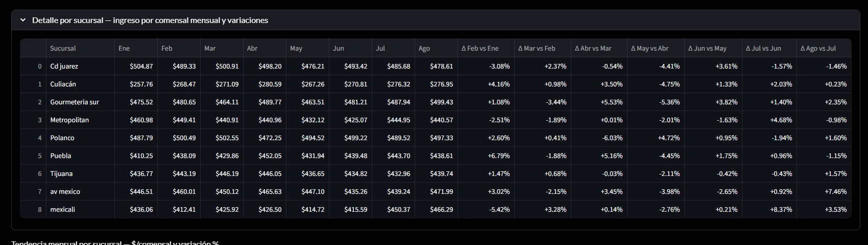The width and height of the screenshot is (868, 245).
Task: Select the May column header
Action: click(x=296, y=48)
